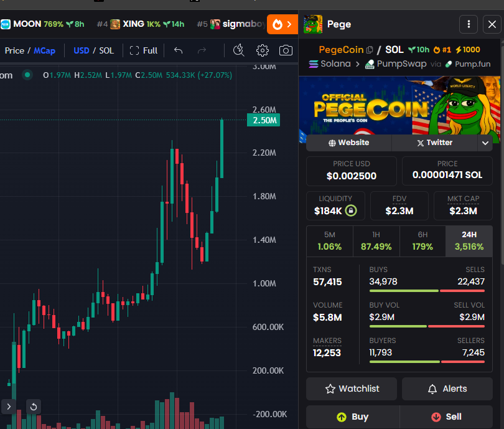Open the three-dot options menu beside Pege
504x429 pixels.
(x=469, y=24)
